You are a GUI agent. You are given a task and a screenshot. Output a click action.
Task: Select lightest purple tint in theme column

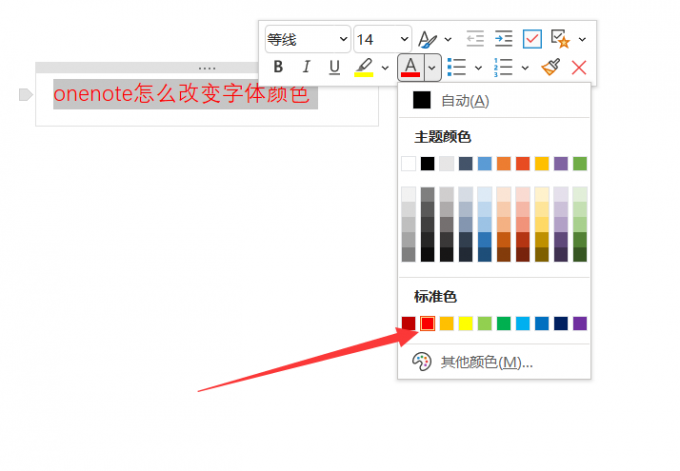click(561, 194)
